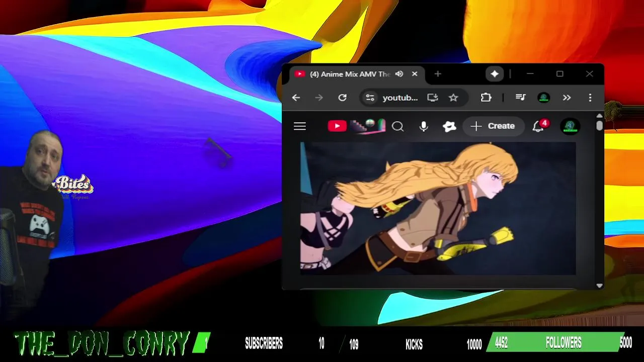Open media controls icon in toolbar
The height and width of the screenshot is (362, 644).
pyautogui.click(x=520, y=98)
